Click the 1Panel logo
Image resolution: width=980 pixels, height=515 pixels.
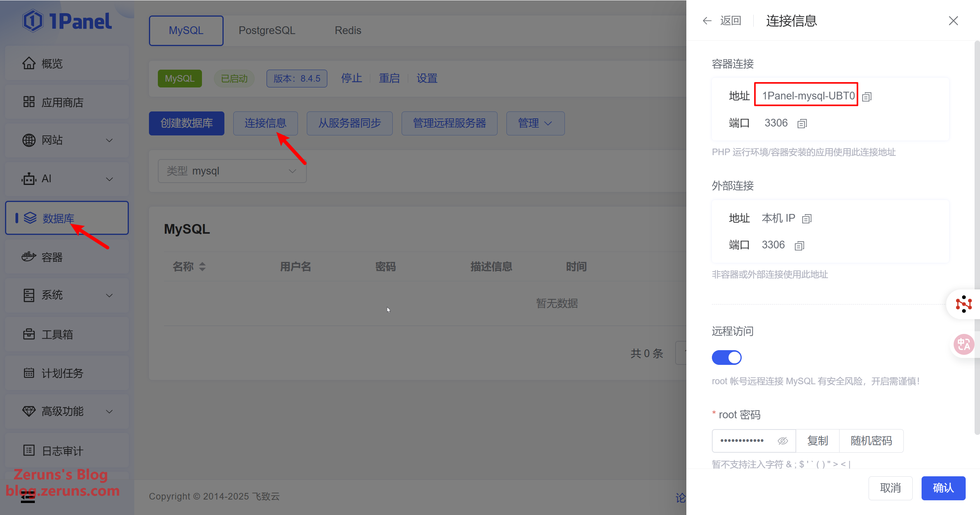tap(67, 21)
